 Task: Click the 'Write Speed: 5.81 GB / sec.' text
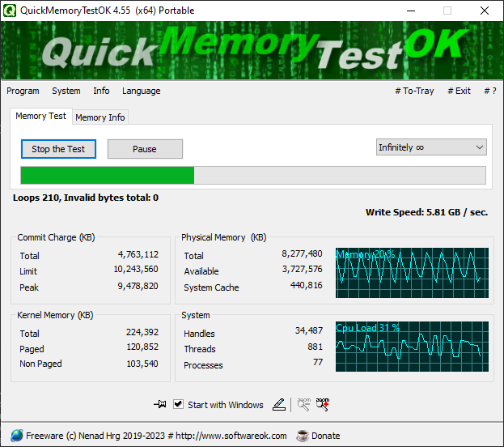[x=426, y=212]
